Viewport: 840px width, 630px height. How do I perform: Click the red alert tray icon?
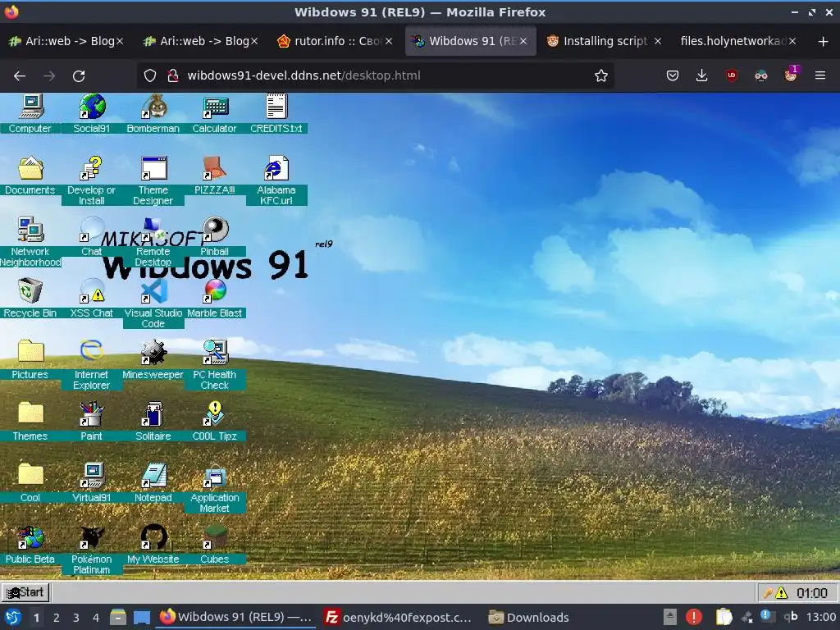[x=694, y=617]
